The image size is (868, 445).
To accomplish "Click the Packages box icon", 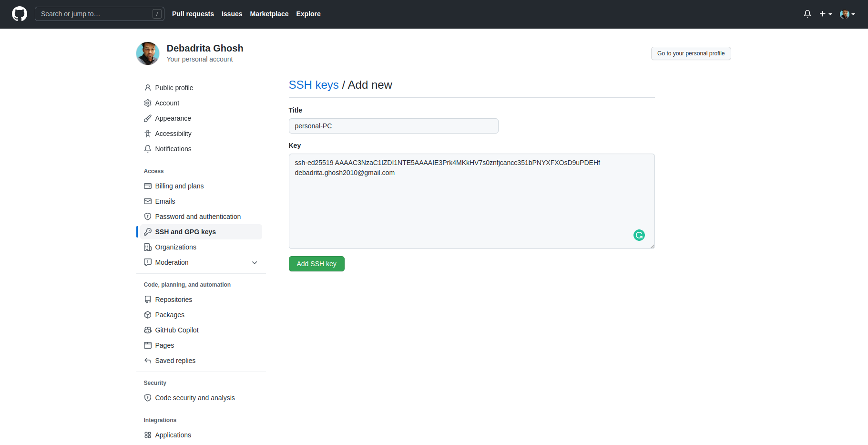I will point(148,315).
